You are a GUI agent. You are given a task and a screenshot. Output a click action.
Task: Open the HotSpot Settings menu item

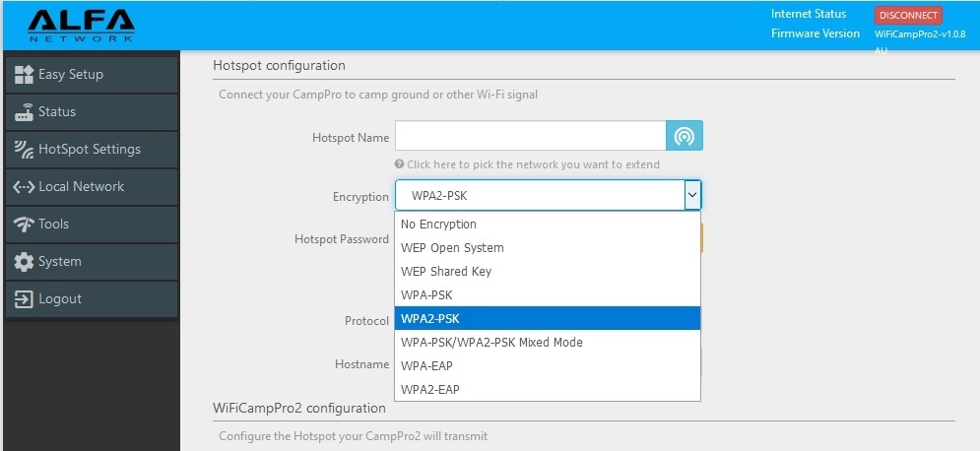(90, 150)
